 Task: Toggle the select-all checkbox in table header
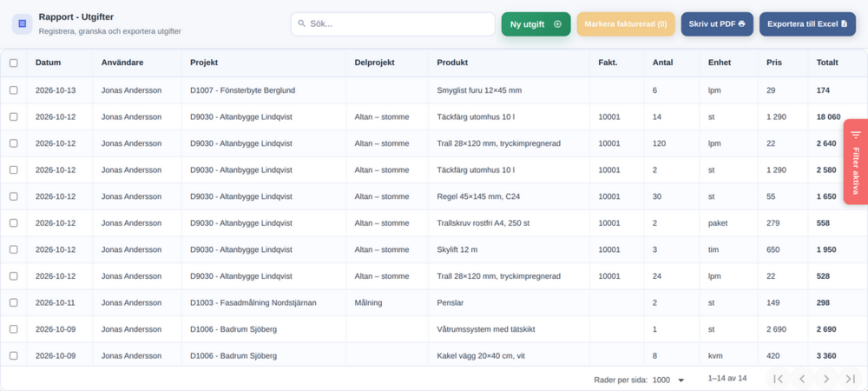[13, 63]
